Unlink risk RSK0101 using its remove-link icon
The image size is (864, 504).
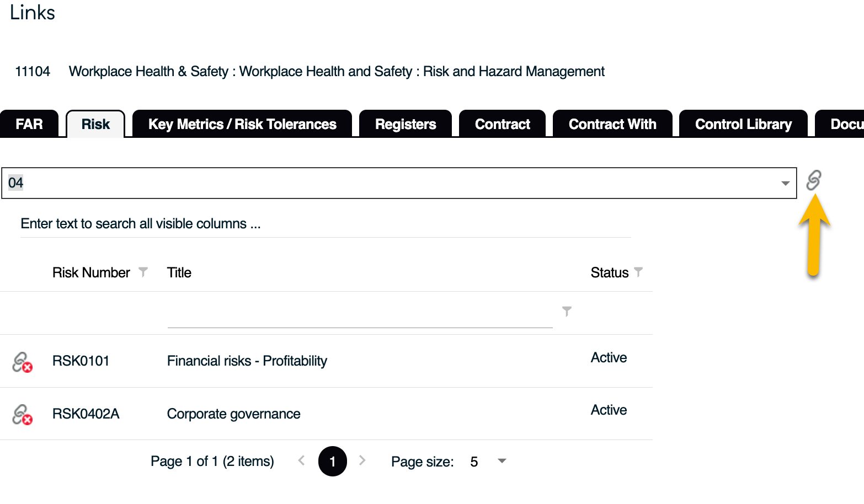coord(22,362)
